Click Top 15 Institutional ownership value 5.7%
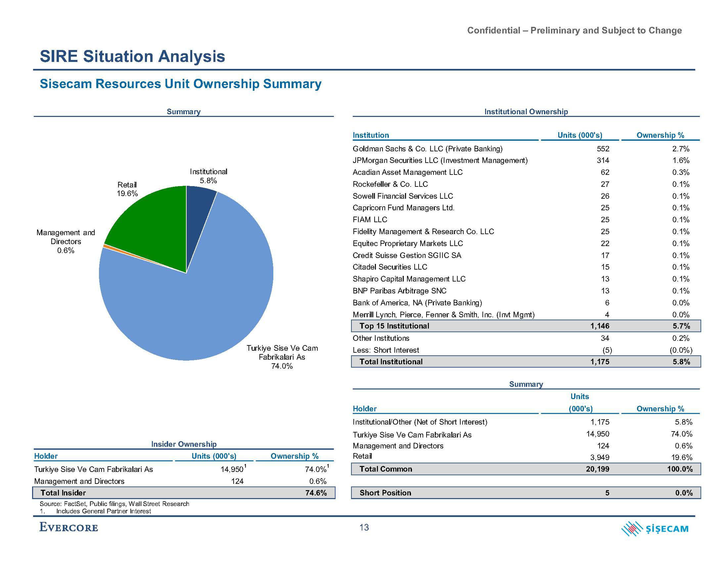728x563 pixels. click(x=681, y=326)
